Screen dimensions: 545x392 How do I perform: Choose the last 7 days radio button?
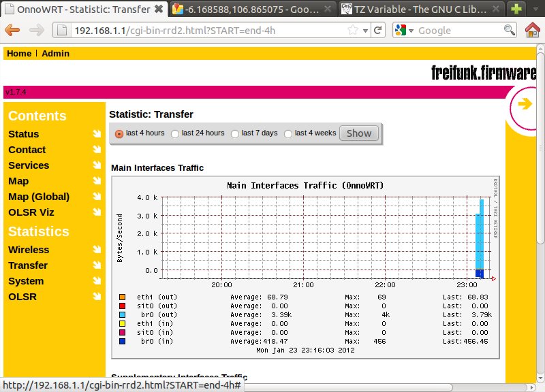235,133
